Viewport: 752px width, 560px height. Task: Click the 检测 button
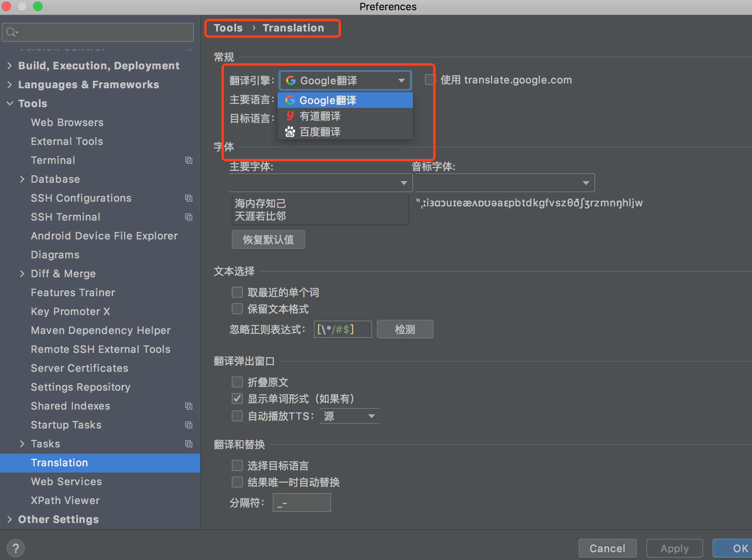pyautogui.click(x=405, y=329)
